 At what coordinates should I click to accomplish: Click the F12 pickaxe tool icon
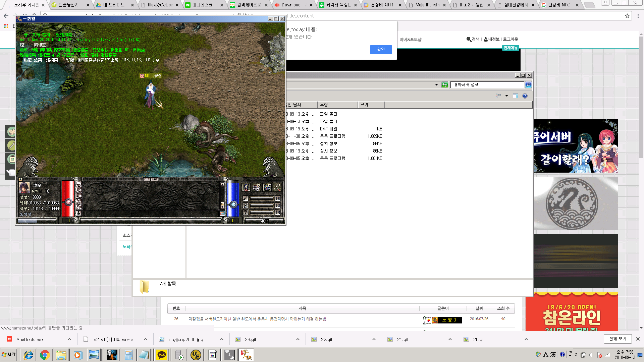(x=277, y=187)
